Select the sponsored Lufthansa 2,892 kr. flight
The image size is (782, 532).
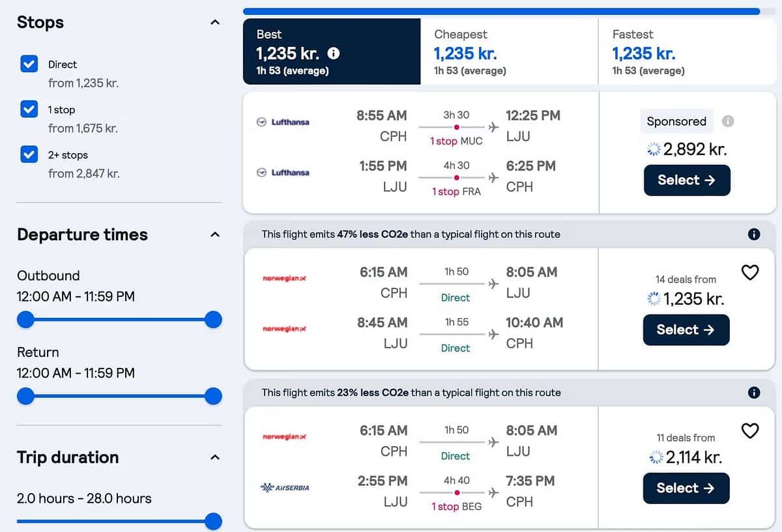click(x=686, y=180)
